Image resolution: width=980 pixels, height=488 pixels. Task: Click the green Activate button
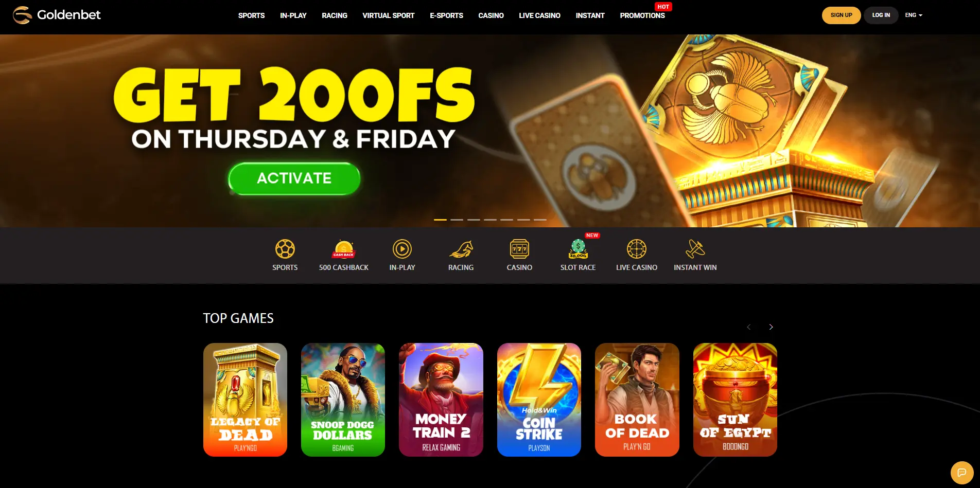pyautogui.click(x=294, y=178)
